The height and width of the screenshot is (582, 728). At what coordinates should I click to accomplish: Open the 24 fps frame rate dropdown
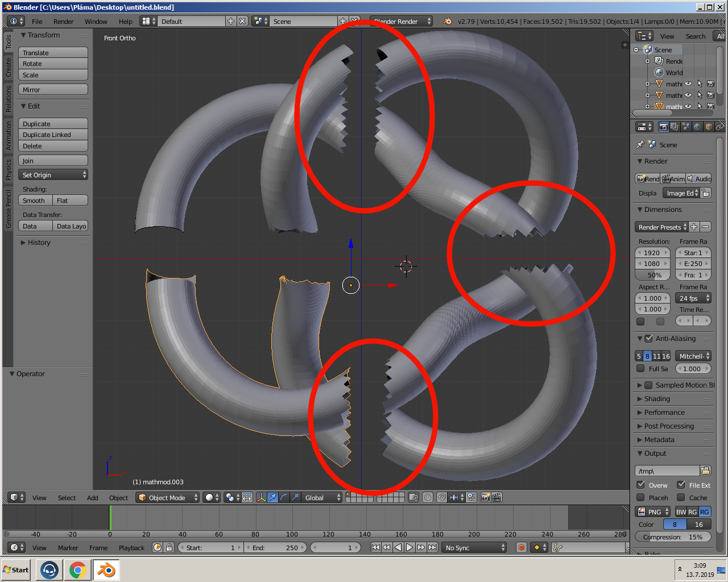click(693, 298)
